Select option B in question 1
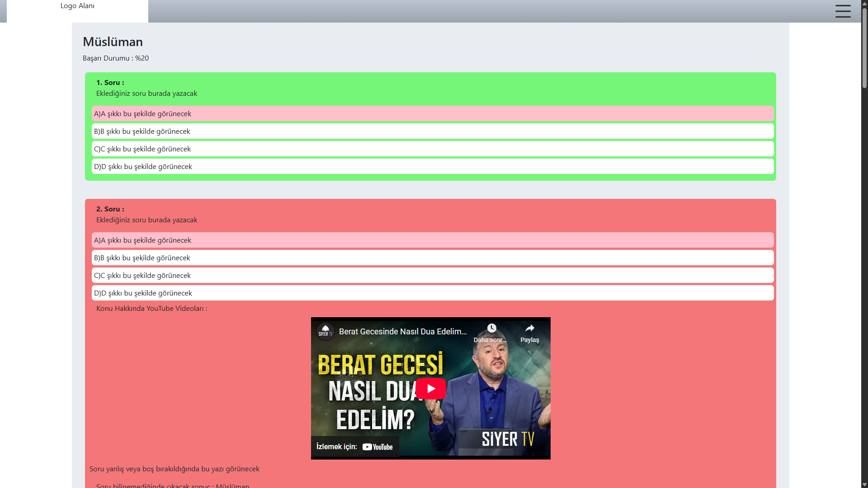 432,131
